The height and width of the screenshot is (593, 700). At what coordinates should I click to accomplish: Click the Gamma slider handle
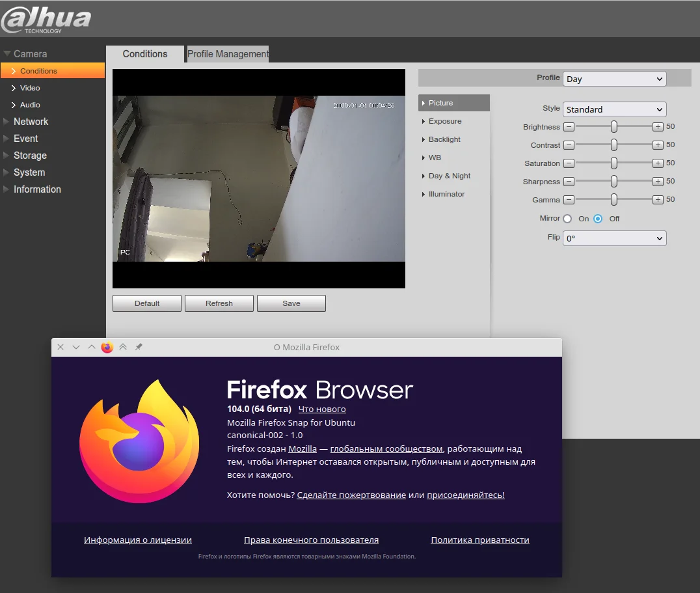614,200
